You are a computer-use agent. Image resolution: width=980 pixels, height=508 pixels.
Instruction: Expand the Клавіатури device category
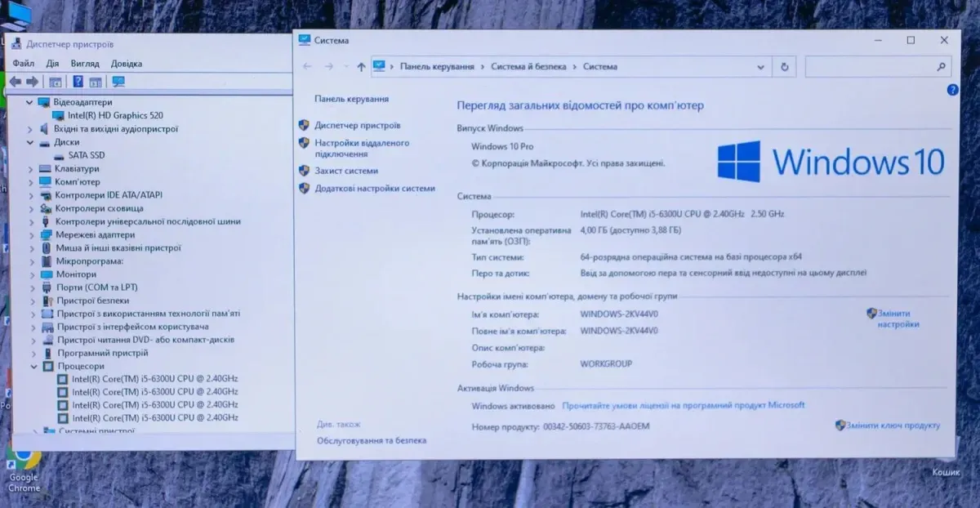pyautogui.click(x=30, y=168)
